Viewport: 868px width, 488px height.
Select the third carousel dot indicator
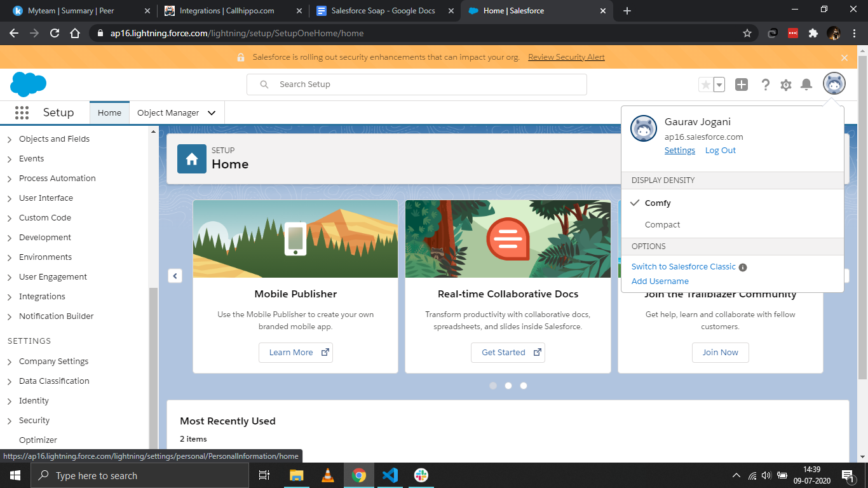tap(524, 386)
